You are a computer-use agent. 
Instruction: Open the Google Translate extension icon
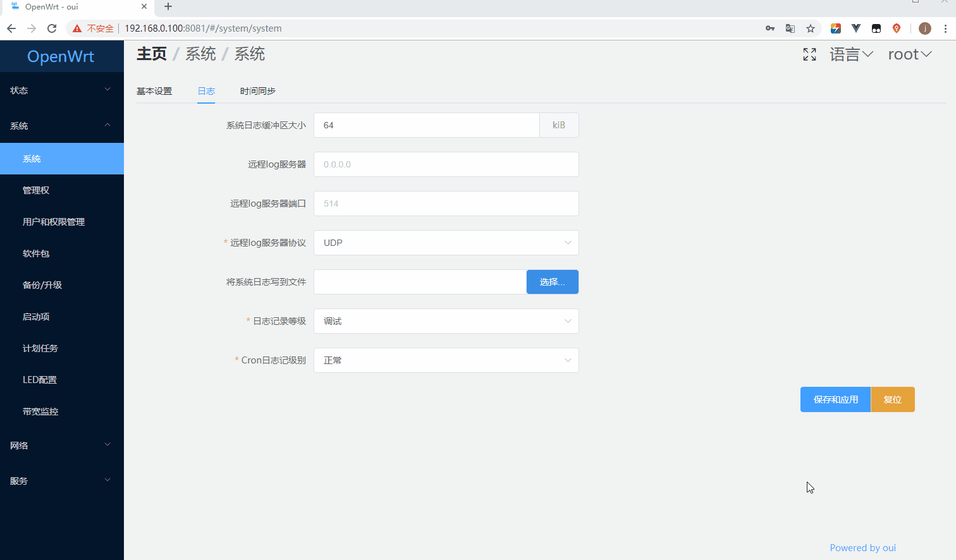pyautogui.click(x=790, y=28)
